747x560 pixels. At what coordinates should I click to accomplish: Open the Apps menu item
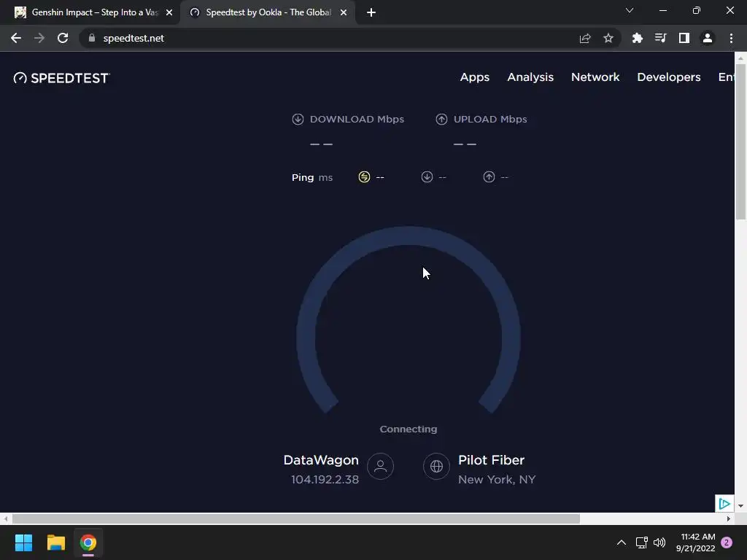(x=474, y=77)
